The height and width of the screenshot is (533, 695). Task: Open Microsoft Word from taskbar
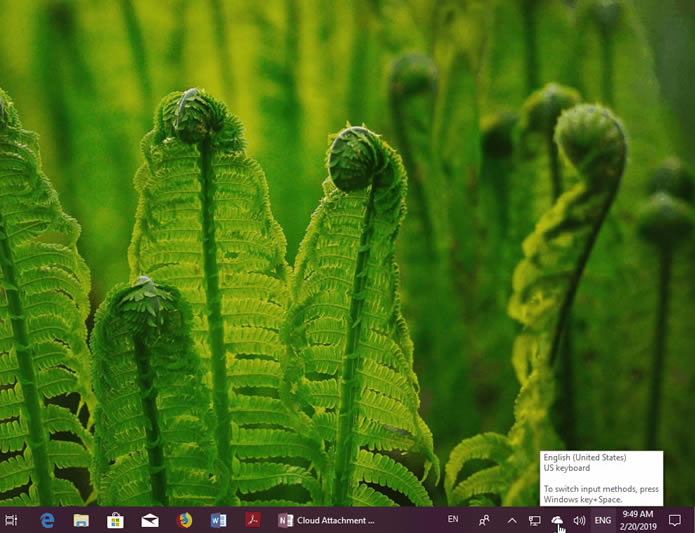click(x=219, y=520)
